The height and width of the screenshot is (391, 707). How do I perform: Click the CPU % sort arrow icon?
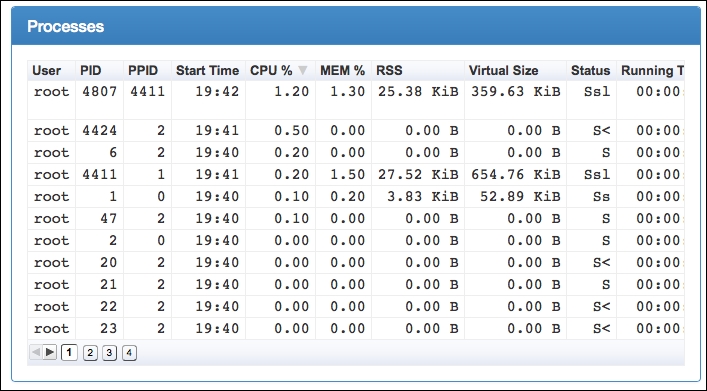pos(303,71)
